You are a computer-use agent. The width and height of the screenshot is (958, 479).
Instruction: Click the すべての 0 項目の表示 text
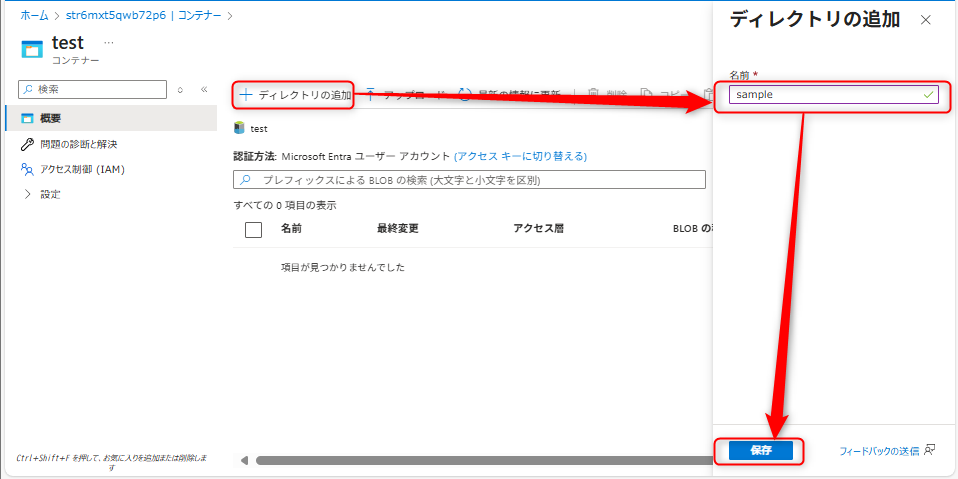point(285,205)
